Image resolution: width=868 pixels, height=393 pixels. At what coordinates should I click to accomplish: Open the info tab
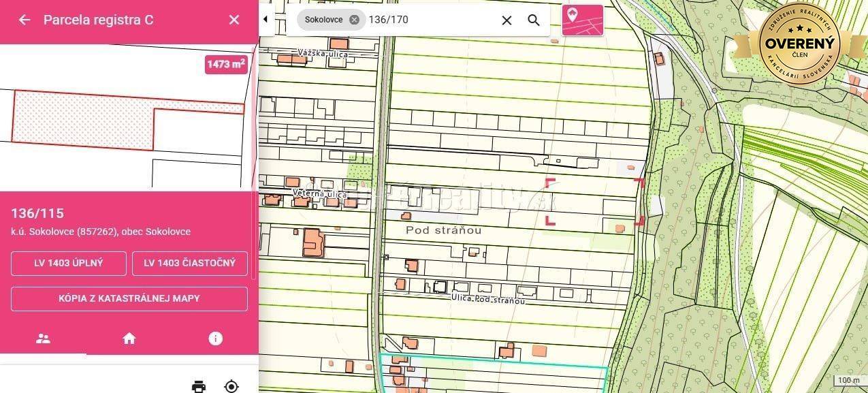[x=215, y=339]
